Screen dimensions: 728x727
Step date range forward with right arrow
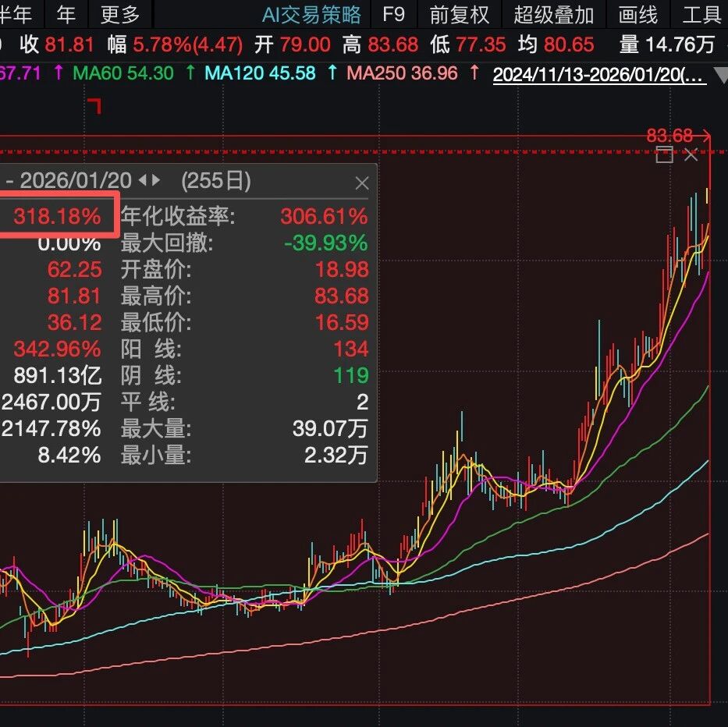tap(157, 181)
